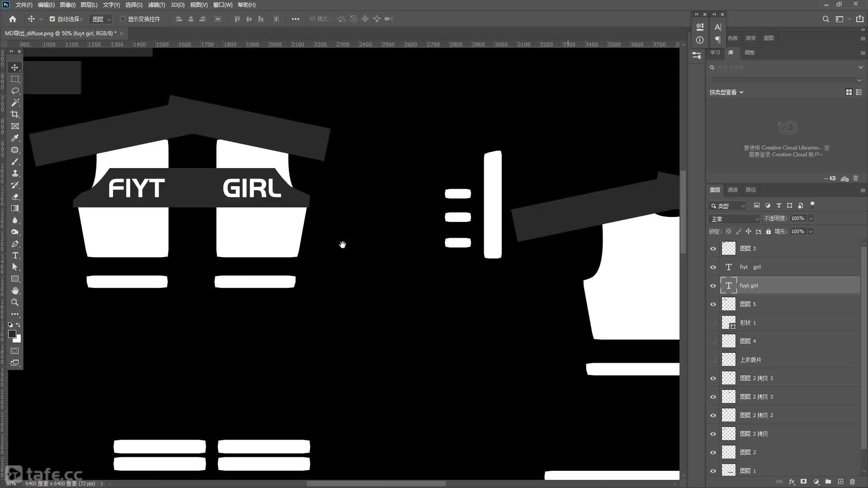Select the Brush tool

tap(15, 161)
